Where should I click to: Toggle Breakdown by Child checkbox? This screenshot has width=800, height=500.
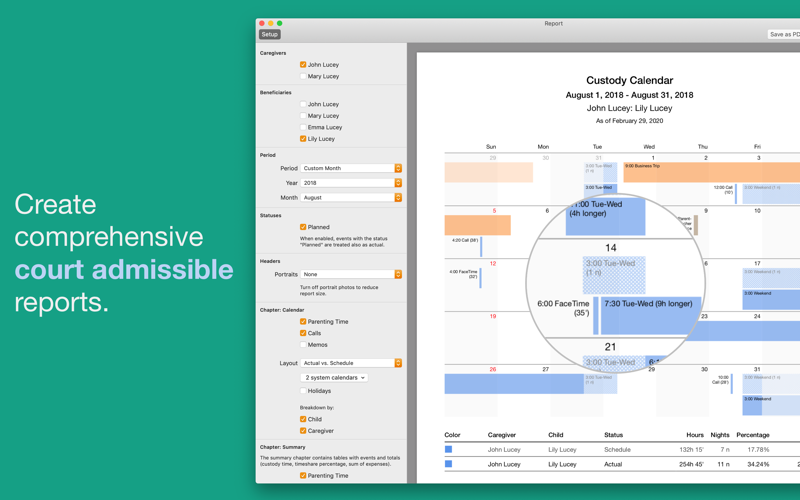coord(303,419)
